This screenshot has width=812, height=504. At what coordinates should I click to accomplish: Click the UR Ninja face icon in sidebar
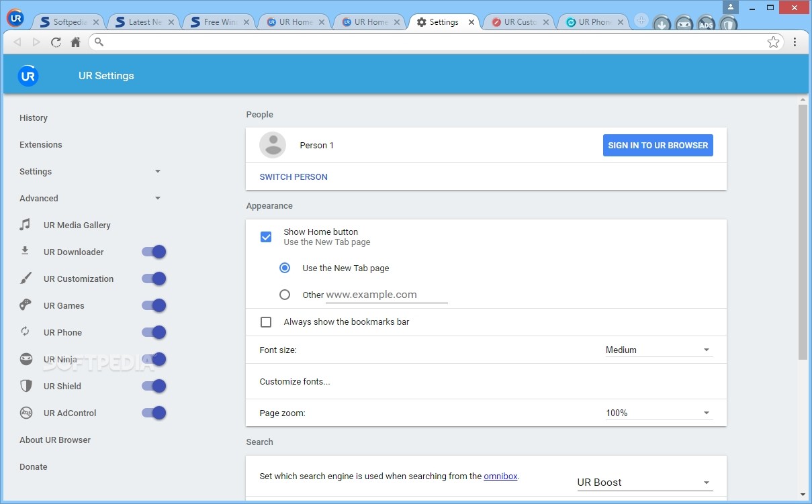[x=26, y=359]
